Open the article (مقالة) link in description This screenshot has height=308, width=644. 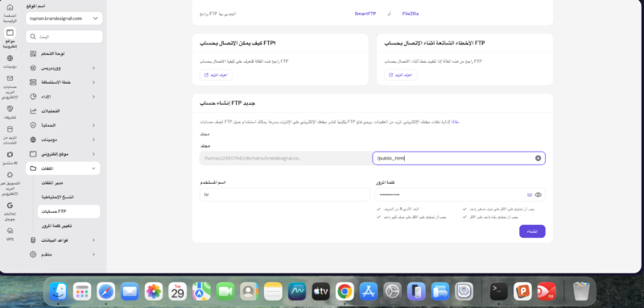[x=455, y=122]
